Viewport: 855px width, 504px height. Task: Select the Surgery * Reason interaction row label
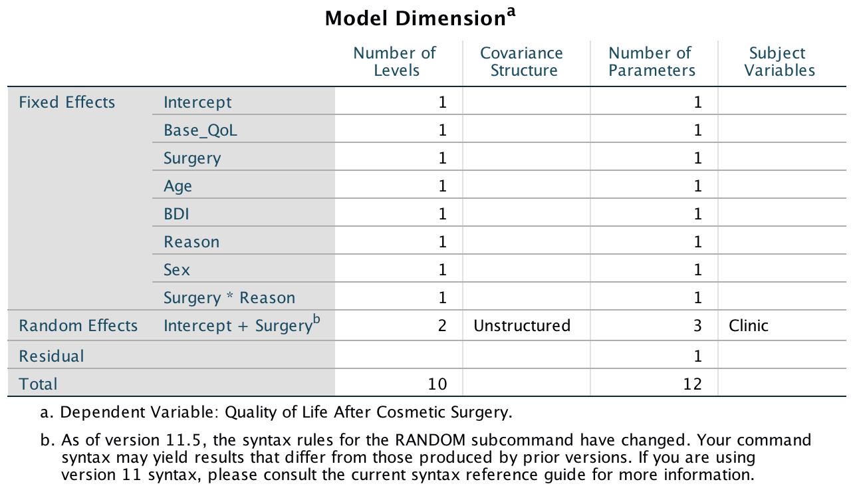click(229, 298)
